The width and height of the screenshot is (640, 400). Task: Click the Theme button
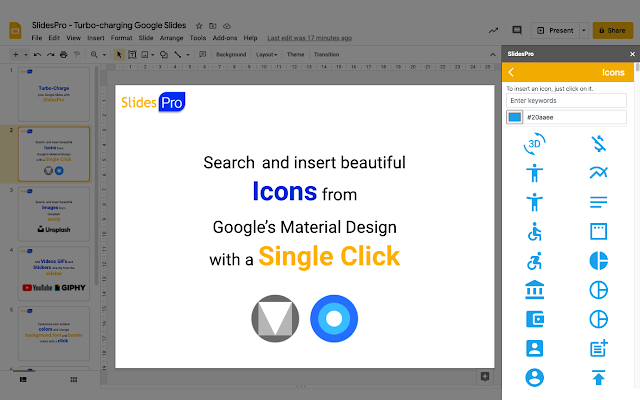tap(295, 54)
